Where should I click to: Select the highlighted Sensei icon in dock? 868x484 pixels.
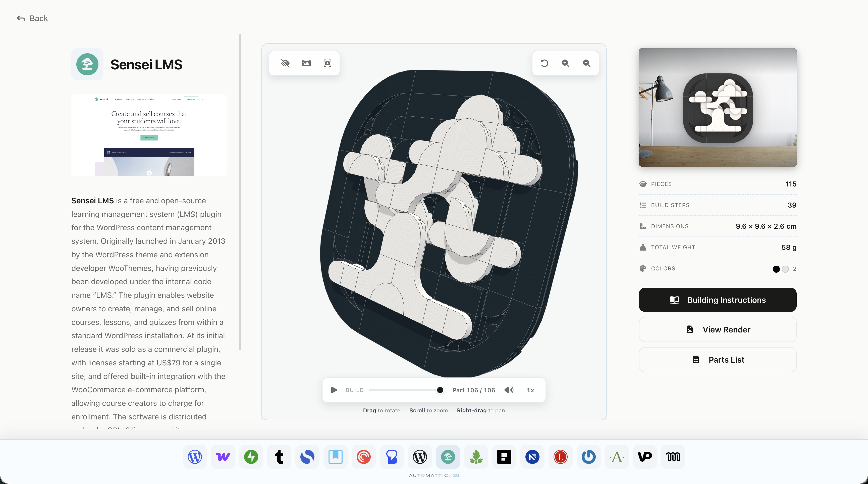coord(448,457)
